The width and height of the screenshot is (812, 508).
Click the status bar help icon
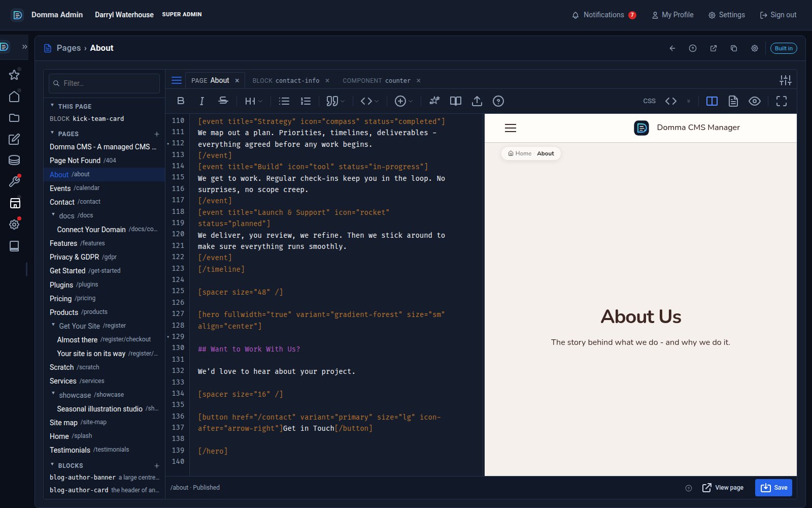coord(689,488)
